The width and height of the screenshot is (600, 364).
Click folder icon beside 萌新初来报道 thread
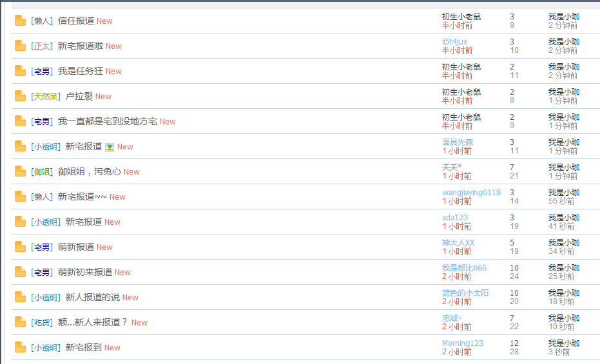point(20,272)
